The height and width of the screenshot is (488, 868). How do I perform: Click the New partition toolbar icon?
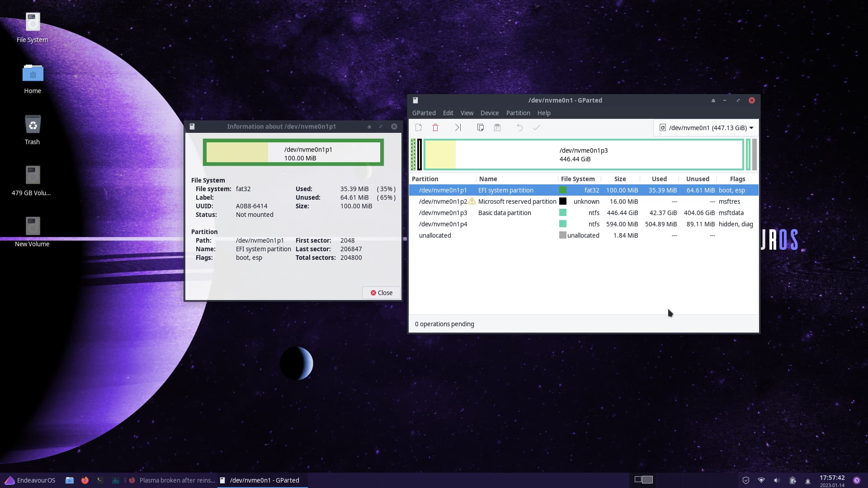[x=419, y=128]
